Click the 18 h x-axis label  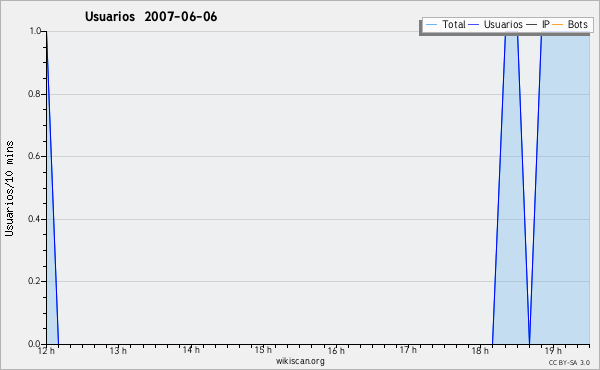[480, 350]
